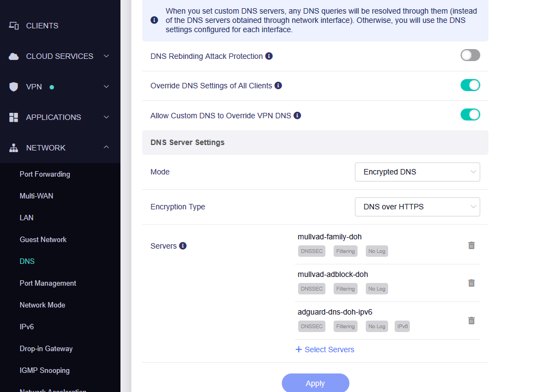Click the info icon next to Servers
Image resolution: width=550 pixels, height=392 pixels.
click(x=183, y=246)
